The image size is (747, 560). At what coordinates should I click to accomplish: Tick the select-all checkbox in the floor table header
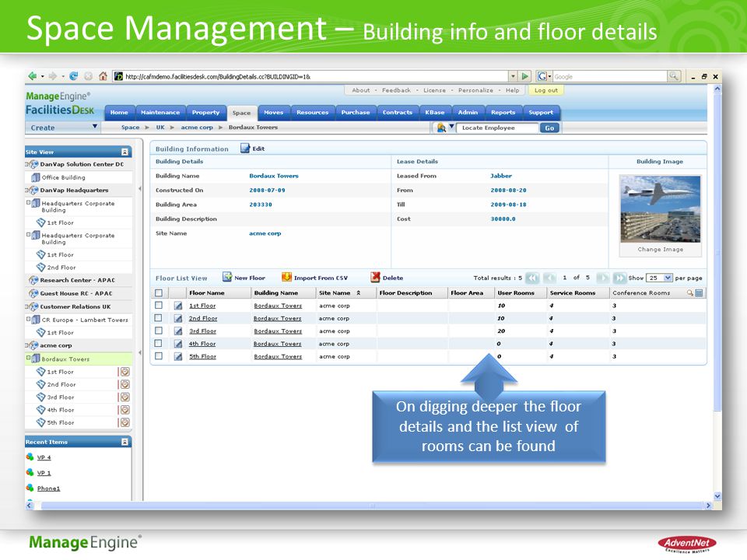(x=159, y=293)
